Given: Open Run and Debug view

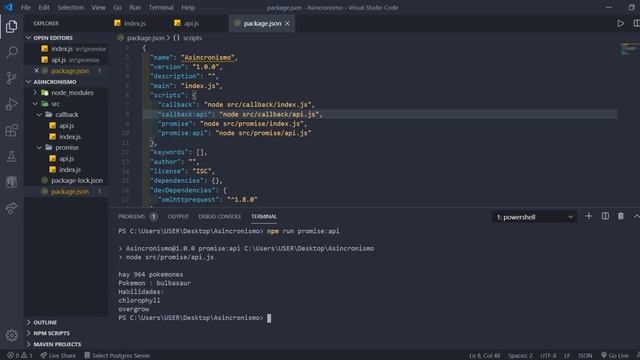Looking at the screenshot, I should click(12, 104).
